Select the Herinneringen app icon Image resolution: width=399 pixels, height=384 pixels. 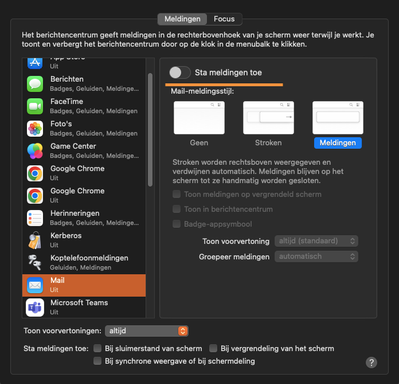point(35,218)
